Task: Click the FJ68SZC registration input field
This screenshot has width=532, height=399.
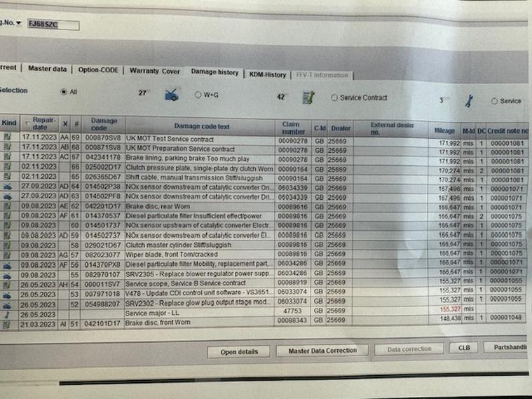Action: [x=53, y=26]
